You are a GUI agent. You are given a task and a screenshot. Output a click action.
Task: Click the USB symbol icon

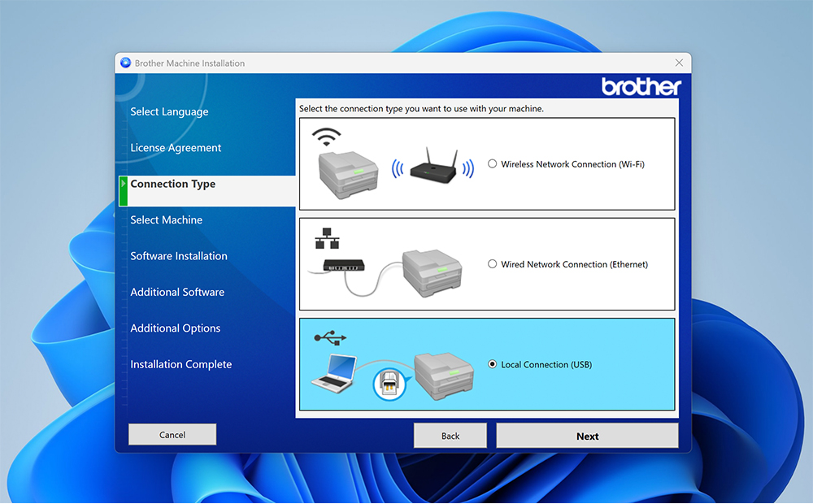(330, 338)
